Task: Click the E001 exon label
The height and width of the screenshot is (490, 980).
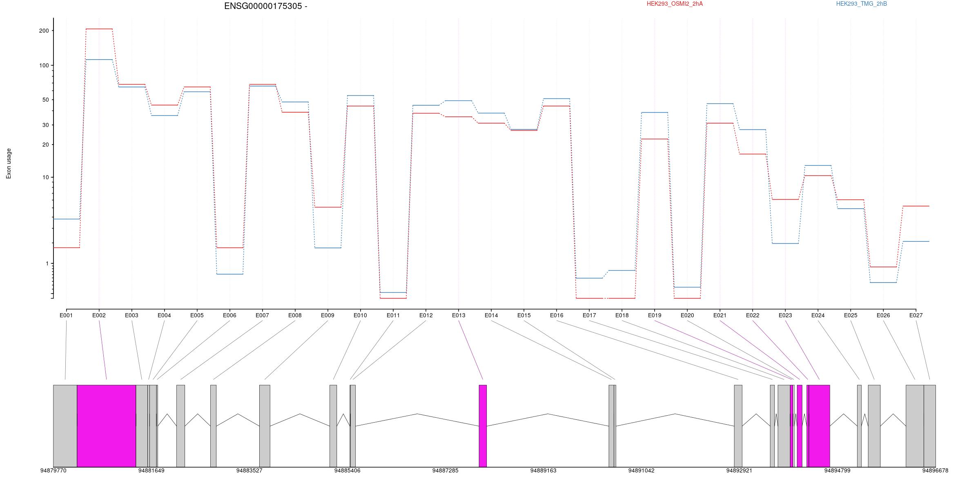Action: pyautogui.click(x=66, y=315)
